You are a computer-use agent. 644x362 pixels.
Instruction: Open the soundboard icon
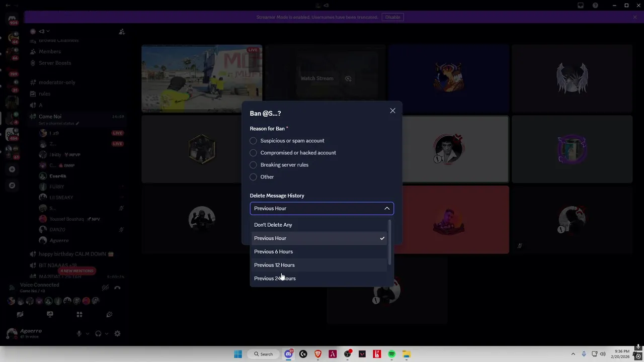[x=109, y=314]
